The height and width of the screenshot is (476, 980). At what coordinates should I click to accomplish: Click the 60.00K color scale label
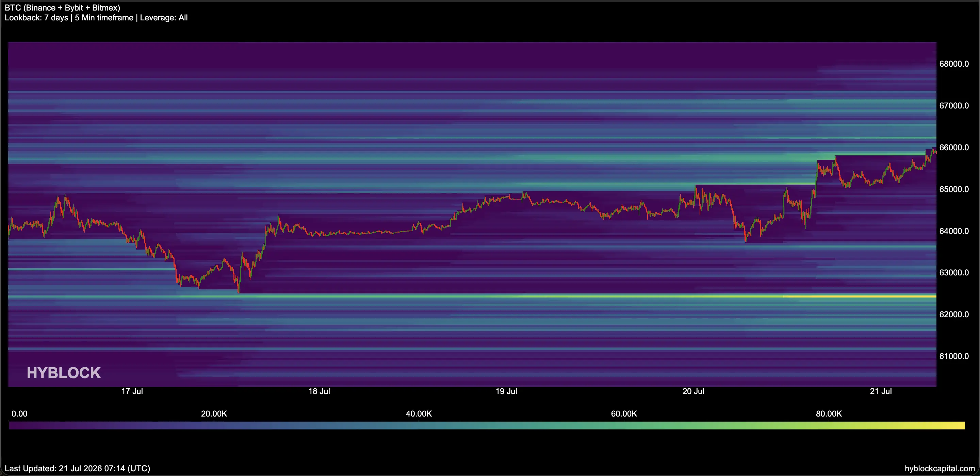click(x=624, y=414)
